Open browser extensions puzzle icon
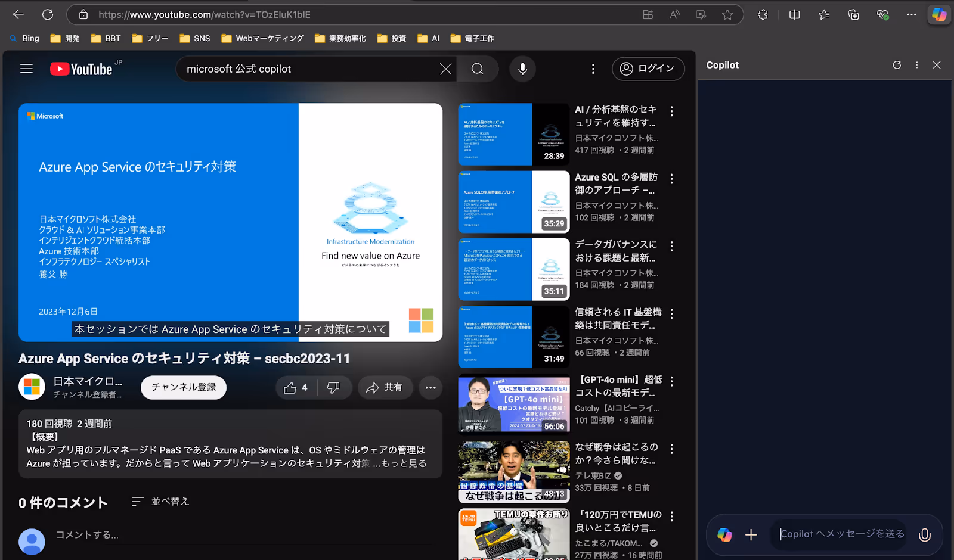 pyautogui.click(x=763, y=14)
